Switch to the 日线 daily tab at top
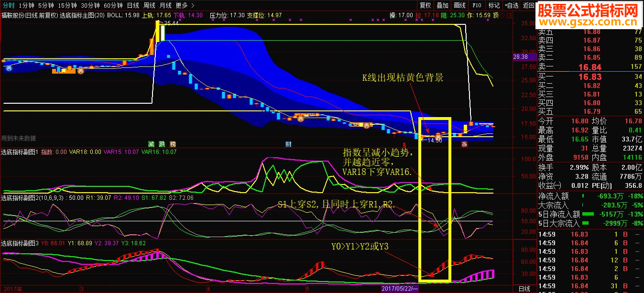 133,5
